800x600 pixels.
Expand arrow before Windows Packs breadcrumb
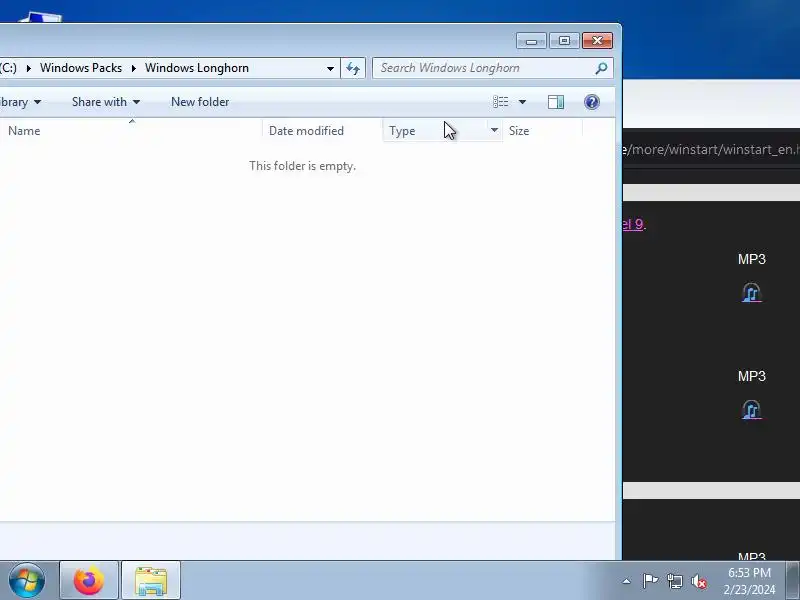click(29, 68)
